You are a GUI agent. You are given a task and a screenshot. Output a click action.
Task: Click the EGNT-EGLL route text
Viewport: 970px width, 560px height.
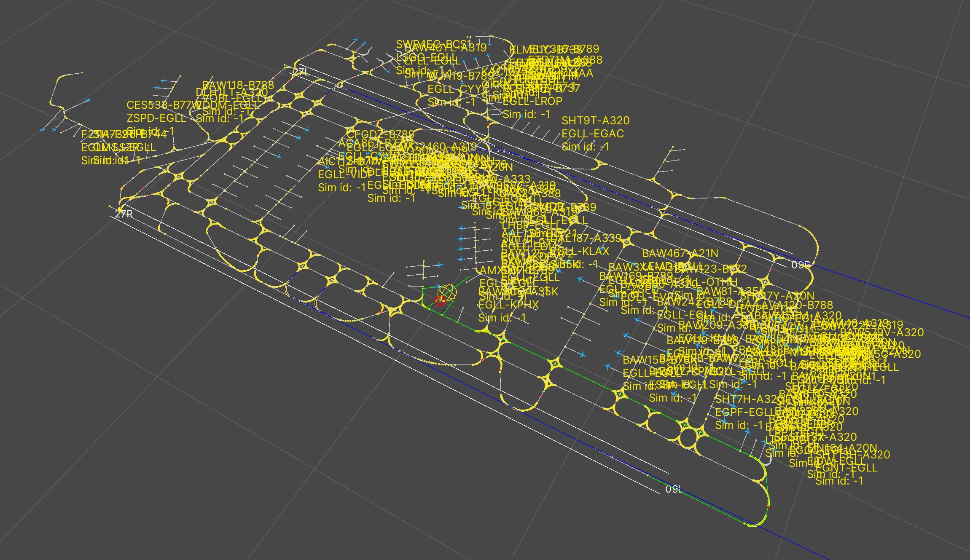[x=846, y=468]
